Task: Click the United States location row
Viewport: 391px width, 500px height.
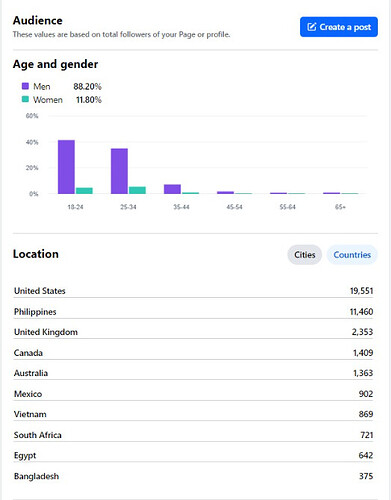Action: 193,291
